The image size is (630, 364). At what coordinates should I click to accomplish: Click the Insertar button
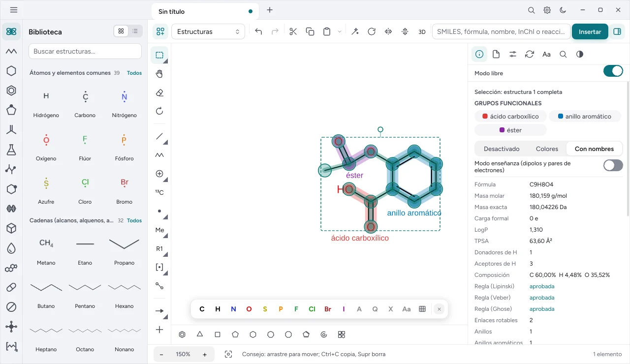pyautogui.click(x=590, y=31)
